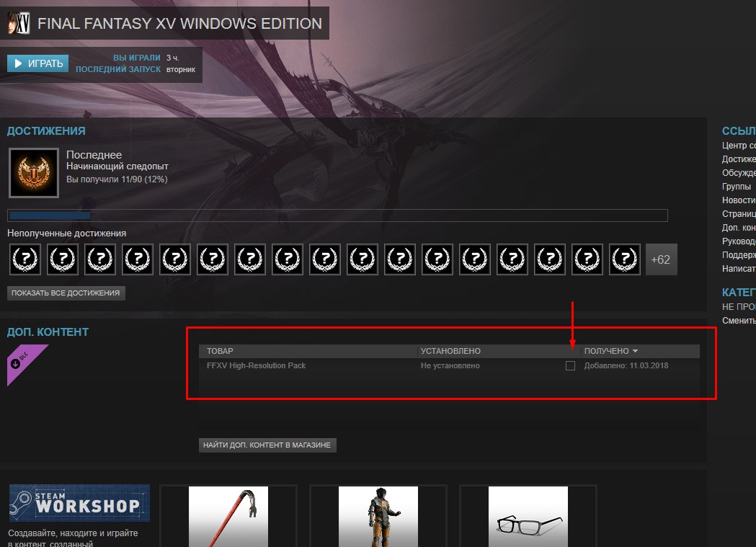This screenshot has height=547, width=756.
Task: Open the Steam Workshop banner
Action: (79, 502)
